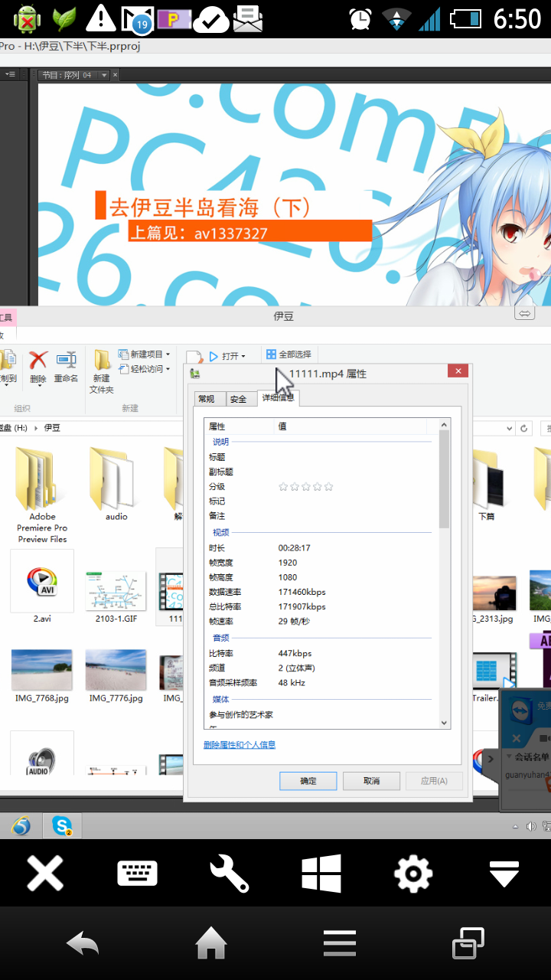Screen dimensions: 551x980
Task: Click the property list scroll down arrow
Action: [x=444, y=723]
